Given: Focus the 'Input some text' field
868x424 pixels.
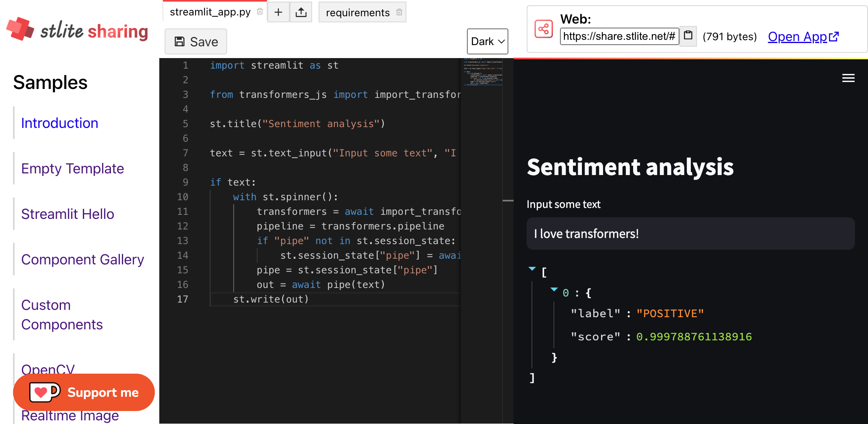Looking at the screenshot, I should 690,234.
